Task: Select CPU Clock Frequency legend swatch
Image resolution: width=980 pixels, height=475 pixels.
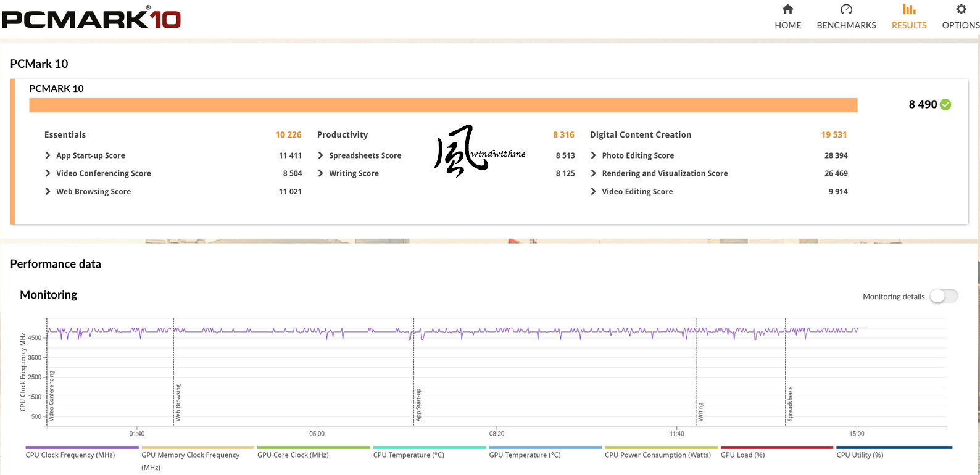Action: pyautogui.click(x=82, y=447)
